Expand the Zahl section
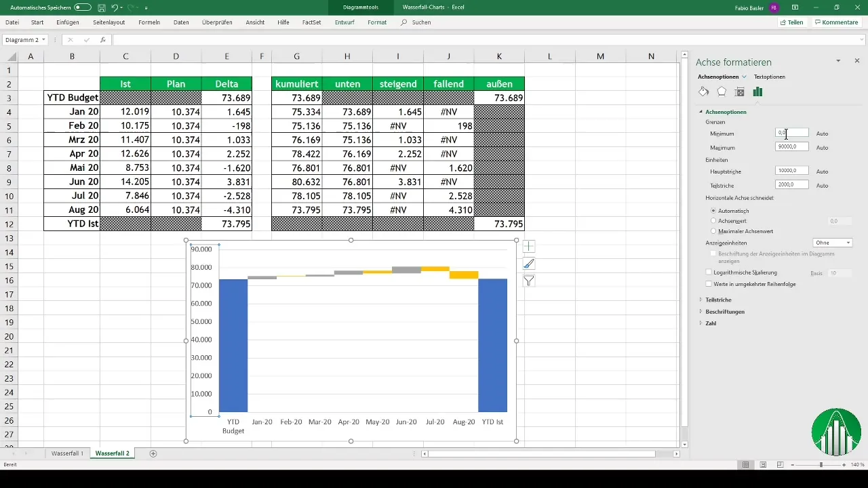Viewport: 868px width, 488px height. (x=701, y=323)
